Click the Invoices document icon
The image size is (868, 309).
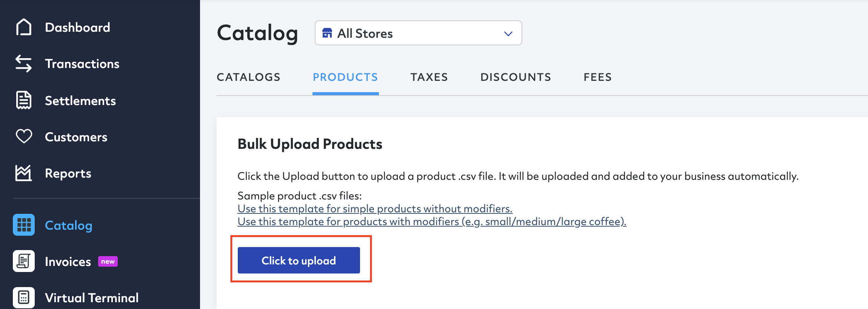[24, 261]
